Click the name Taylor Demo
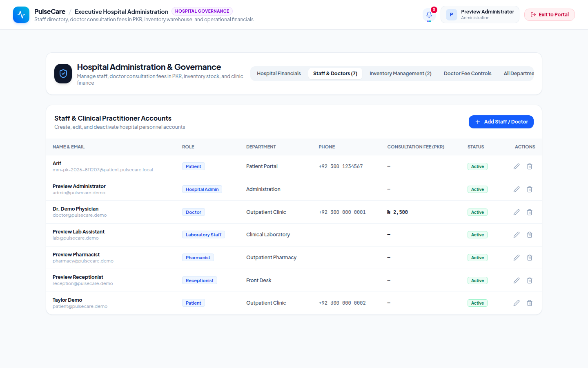The height and width of the screenshot is (368, 588). click(x=67, y=300)
